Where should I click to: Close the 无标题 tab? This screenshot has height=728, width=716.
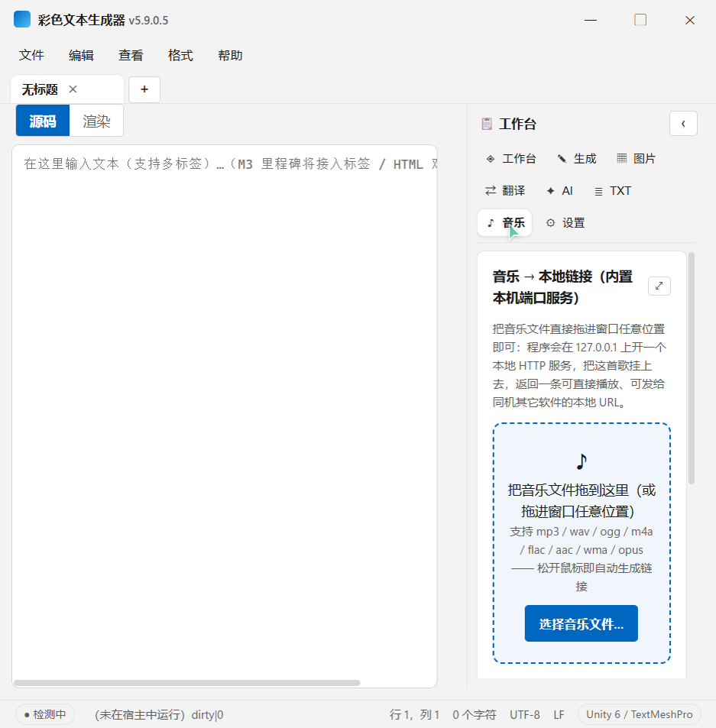[73, 89]
